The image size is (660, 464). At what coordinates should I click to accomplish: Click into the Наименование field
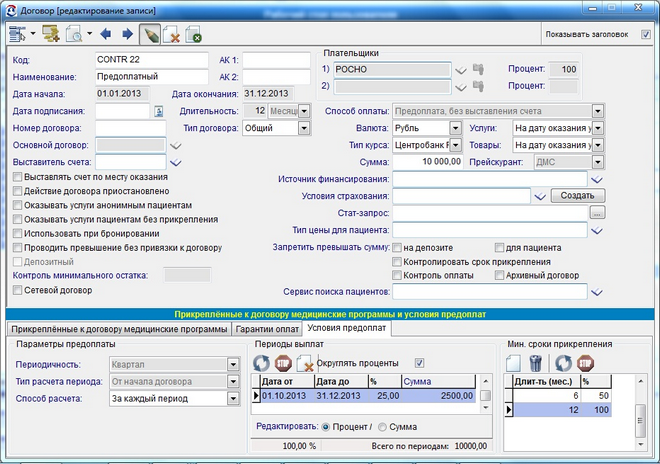point(152,77)
